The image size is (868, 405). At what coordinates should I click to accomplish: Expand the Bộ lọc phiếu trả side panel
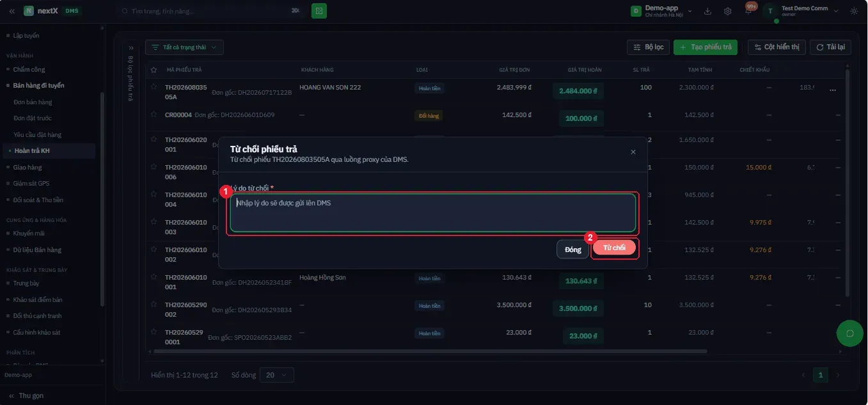[x=130, y=48]
